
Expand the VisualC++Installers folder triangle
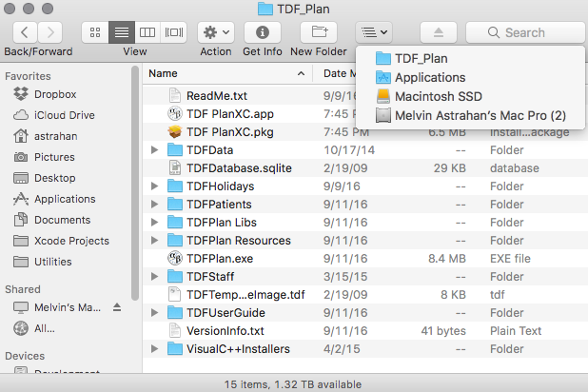(155, 349)
